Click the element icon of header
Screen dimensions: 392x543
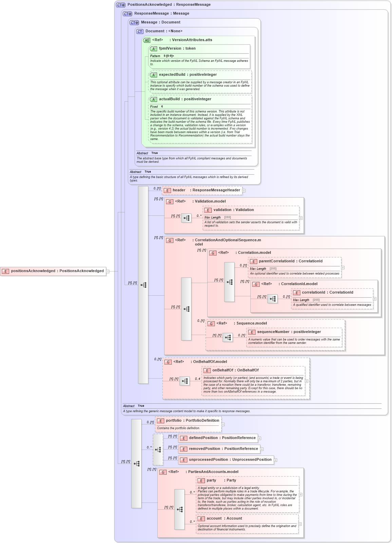pos(167,191)
